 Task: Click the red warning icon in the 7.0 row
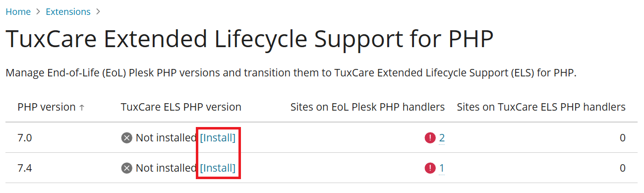coord(430,138)
